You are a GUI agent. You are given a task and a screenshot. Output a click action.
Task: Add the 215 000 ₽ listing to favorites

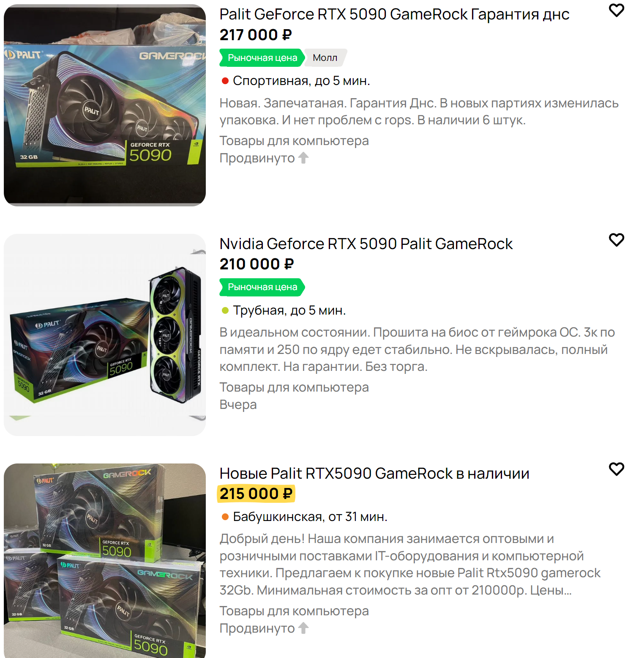pyautogui.click(x=616, y=469)
